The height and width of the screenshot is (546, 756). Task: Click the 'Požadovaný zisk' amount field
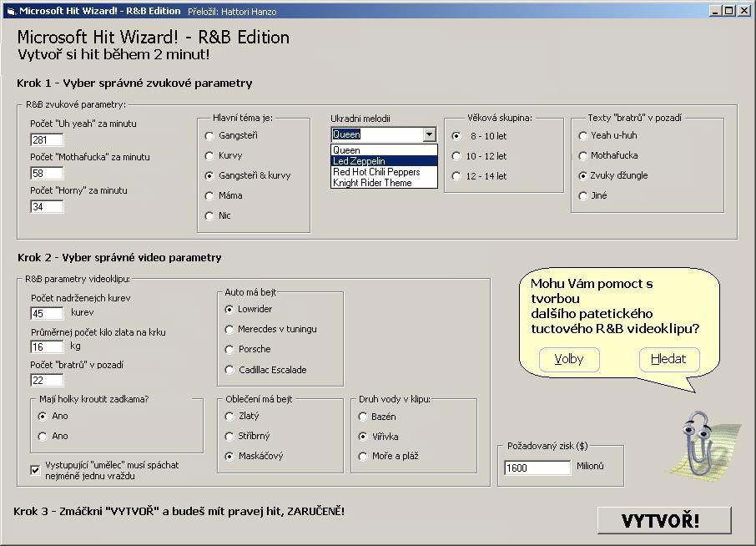tap(537, 468)
